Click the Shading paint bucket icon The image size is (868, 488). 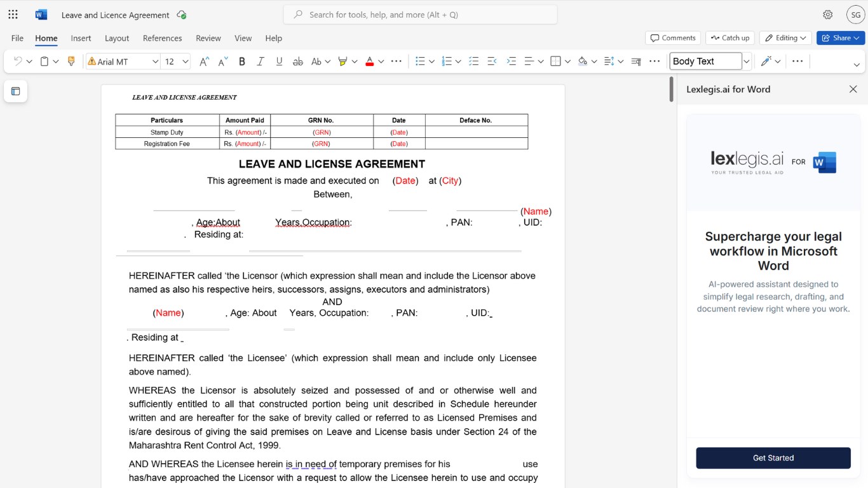[x=583, y=62]
